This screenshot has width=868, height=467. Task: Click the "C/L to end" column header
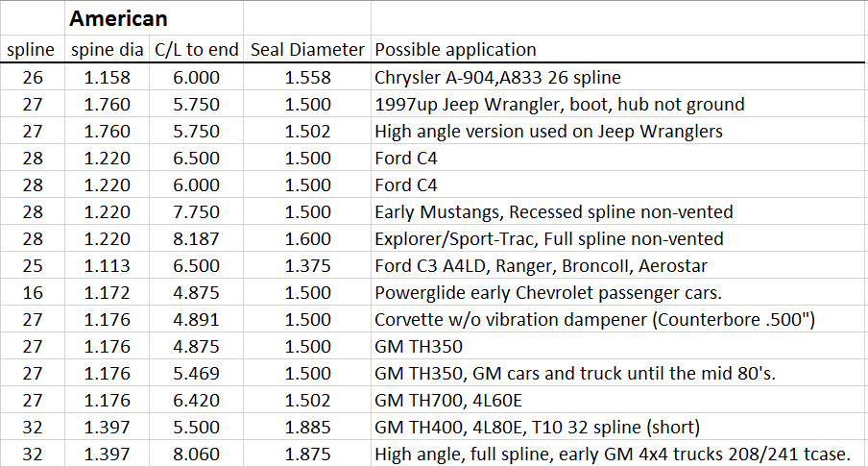point(196,49)
